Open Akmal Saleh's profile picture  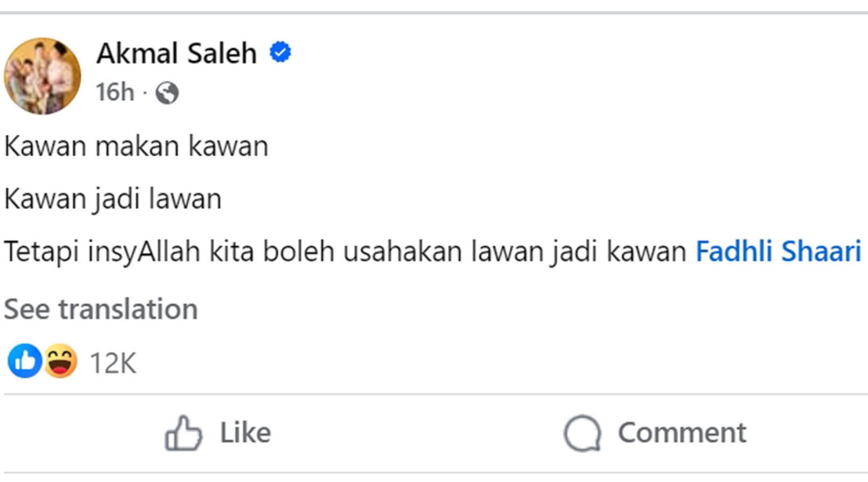42,76
